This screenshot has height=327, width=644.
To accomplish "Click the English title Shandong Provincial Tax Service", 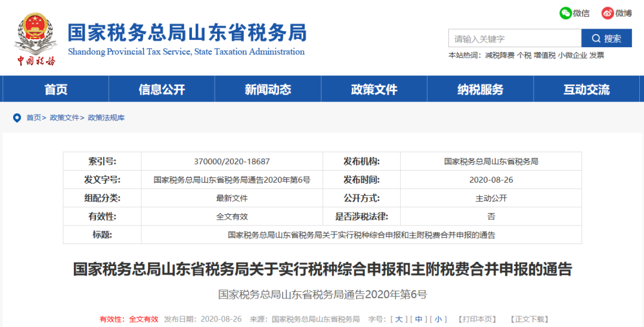I will coord(186,52).
